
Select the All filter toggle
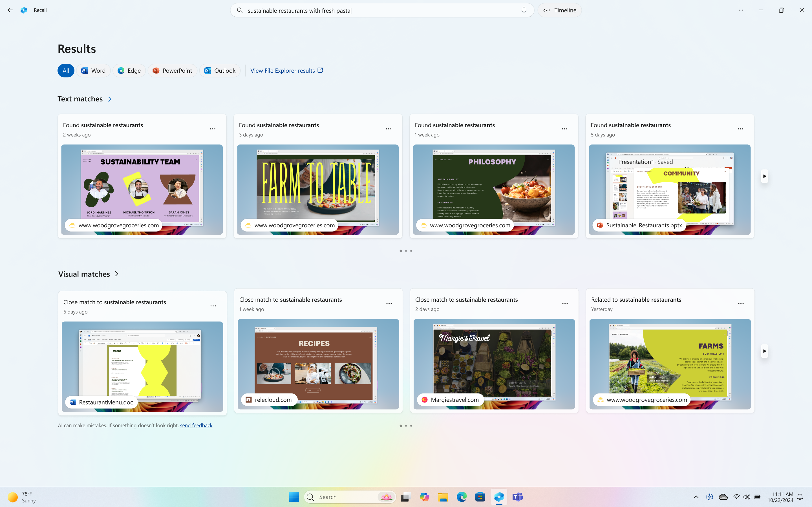click(65, 70)
